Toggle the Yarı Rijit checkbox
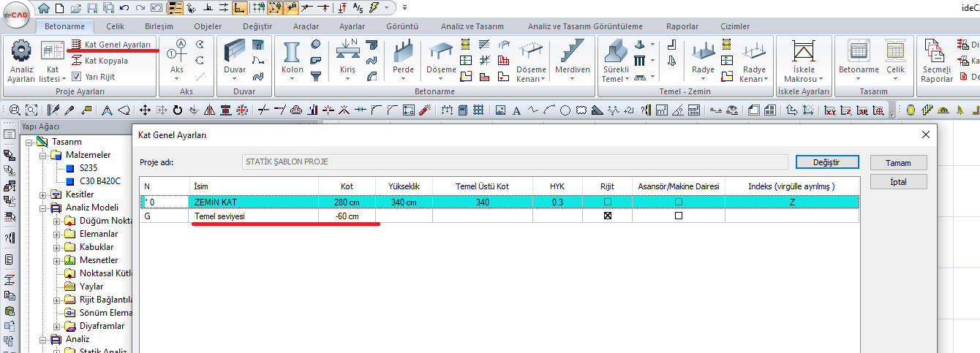 click(x=77, y=77)
